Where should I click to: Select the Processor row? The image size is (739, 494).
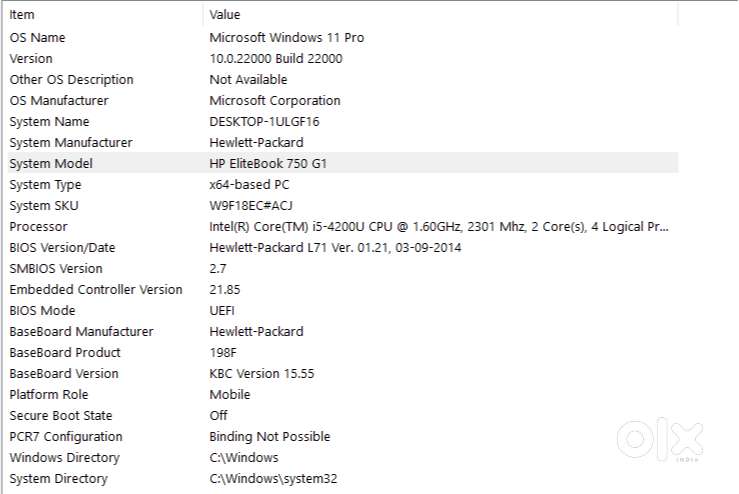coord(39,226)
